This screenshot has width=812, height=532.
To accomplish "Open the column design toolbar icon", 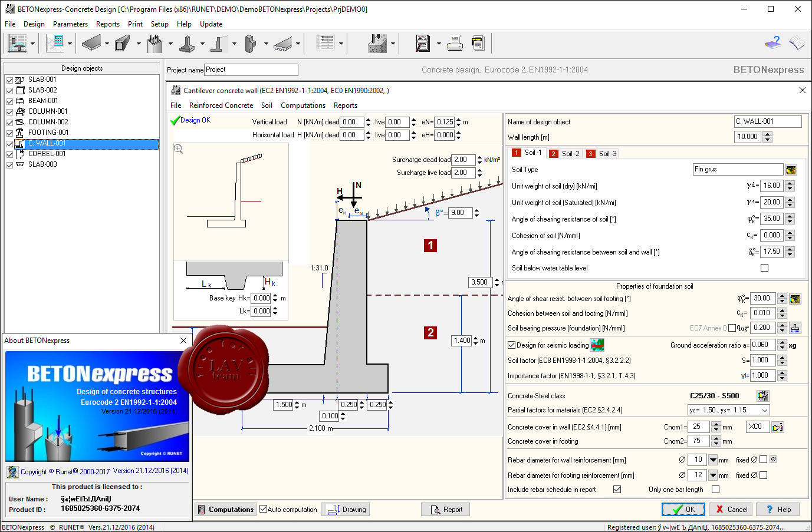I will pyautogui.click(x=154, y=43).
